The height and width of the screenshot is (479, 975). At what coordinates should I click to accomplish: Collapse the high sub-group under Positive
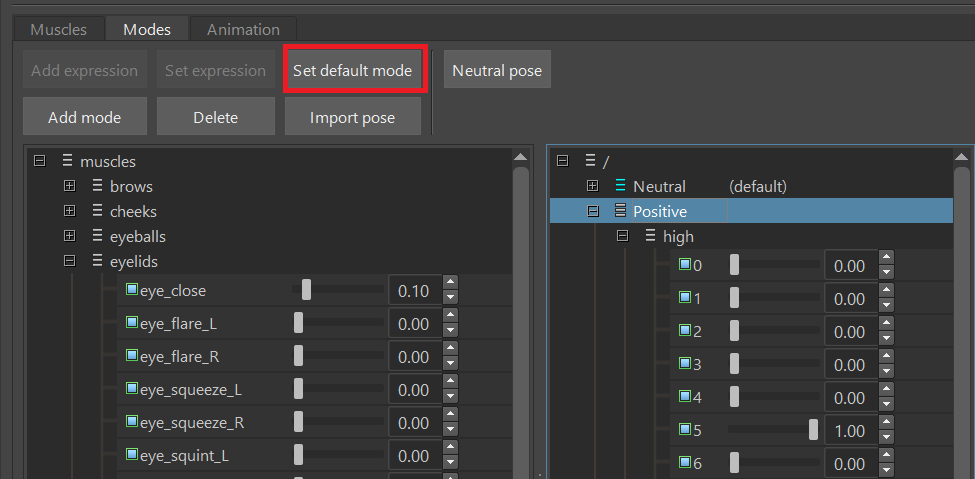click(x=622, y=237)
